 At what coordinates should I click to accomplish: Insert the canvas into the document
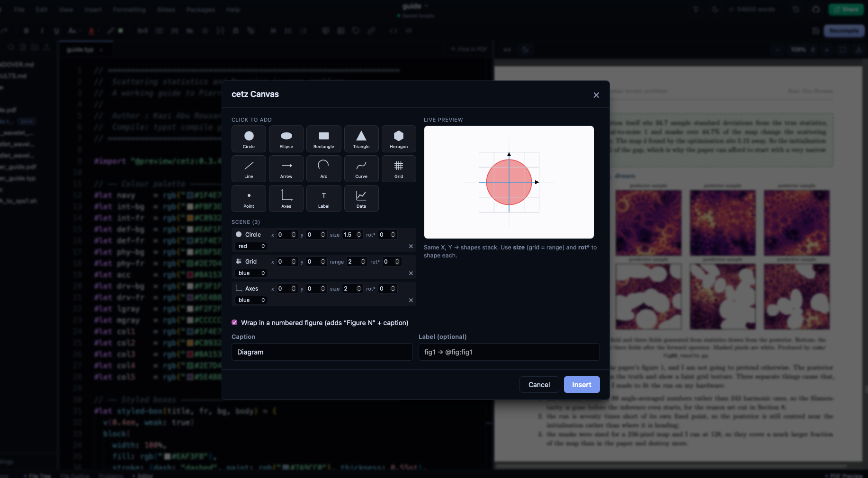[582, 385]
